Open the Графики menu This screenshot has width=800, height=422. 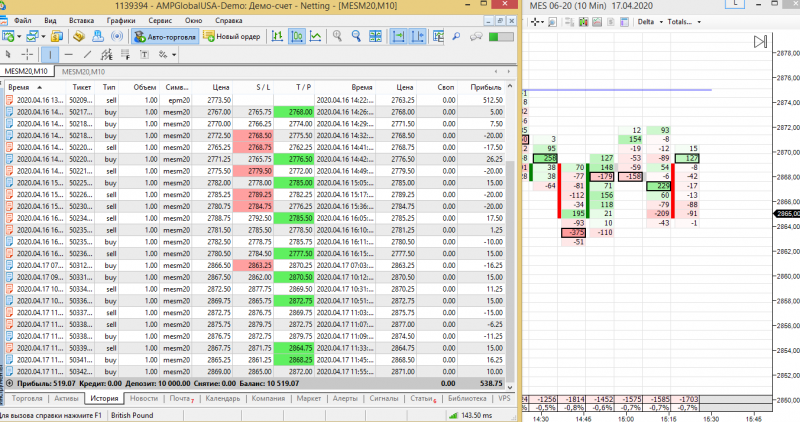[x=122, y=20]
